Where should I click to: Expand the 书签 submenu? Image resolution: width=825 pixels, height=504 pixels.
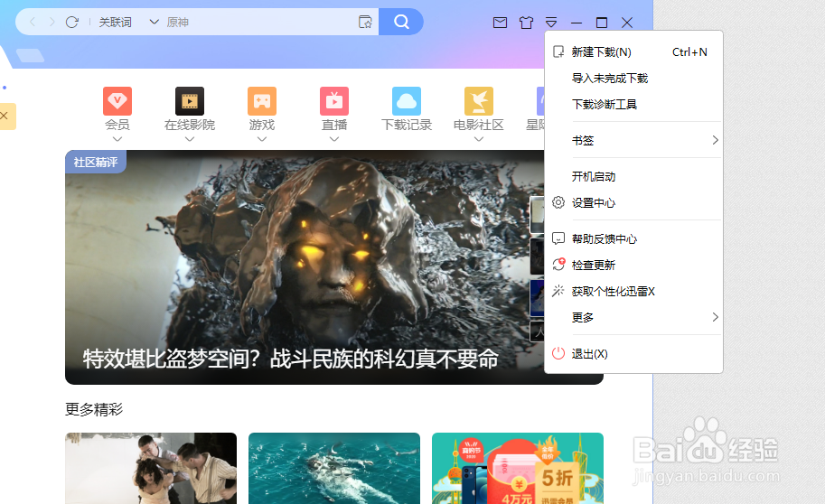point(633,141)
